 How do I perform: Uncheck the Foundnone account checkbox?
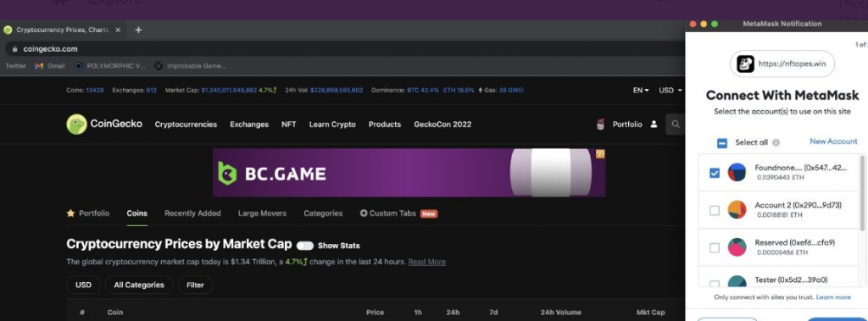715,174
